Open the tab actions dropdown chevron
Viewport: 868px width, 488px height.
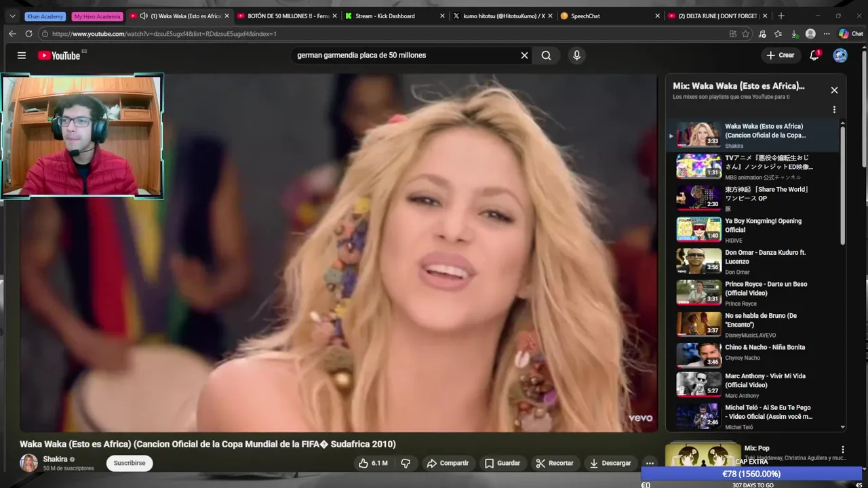point(12,16)
